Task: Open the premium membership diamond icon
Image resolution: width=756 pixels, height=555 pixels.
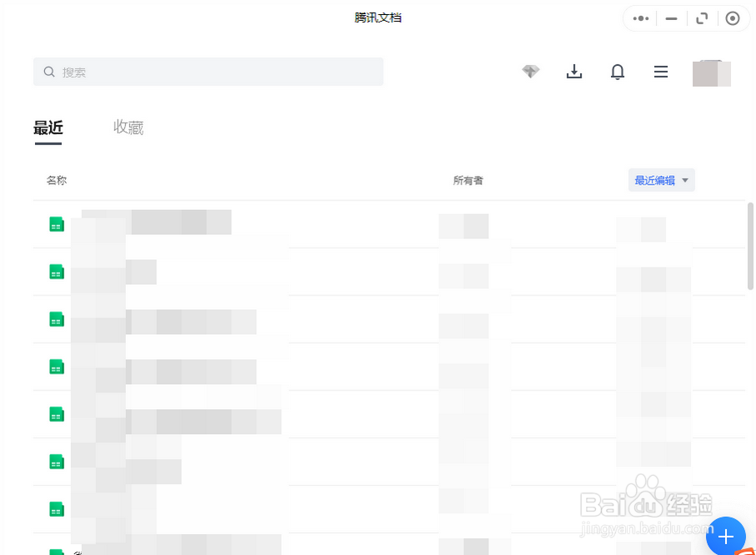Action: tap(530, 72)
